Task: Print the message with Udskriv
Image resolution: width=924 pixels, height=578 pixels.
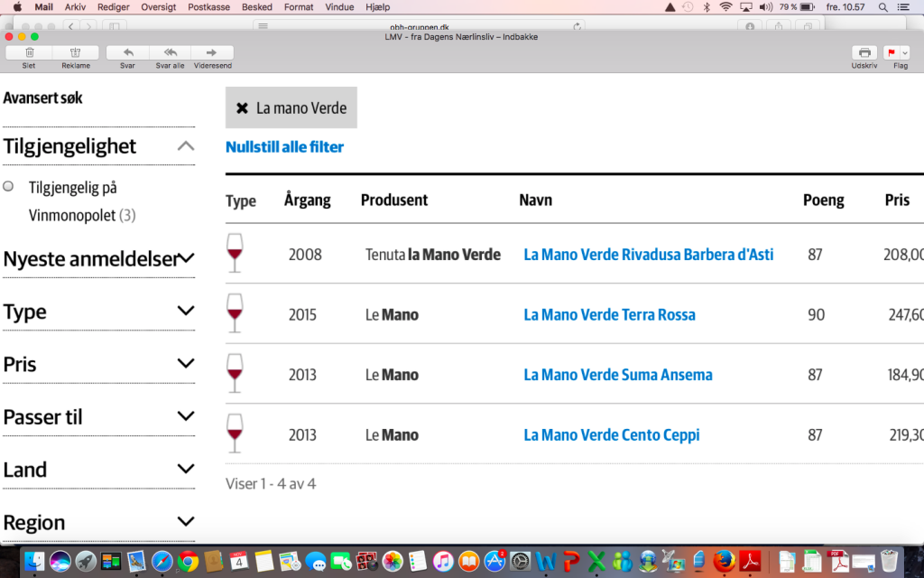Action: pos(864,52)
